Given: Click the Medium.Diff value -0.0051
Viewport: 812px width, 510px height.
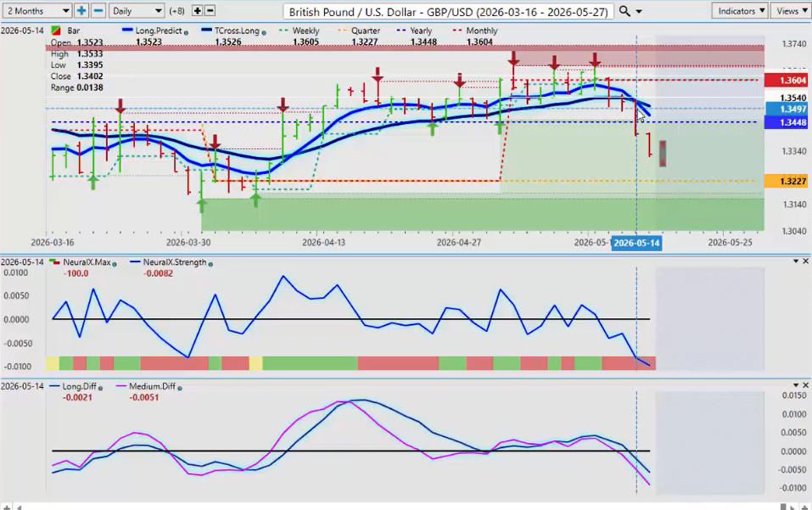Looking at the screenshot, I should pos(143,398).
